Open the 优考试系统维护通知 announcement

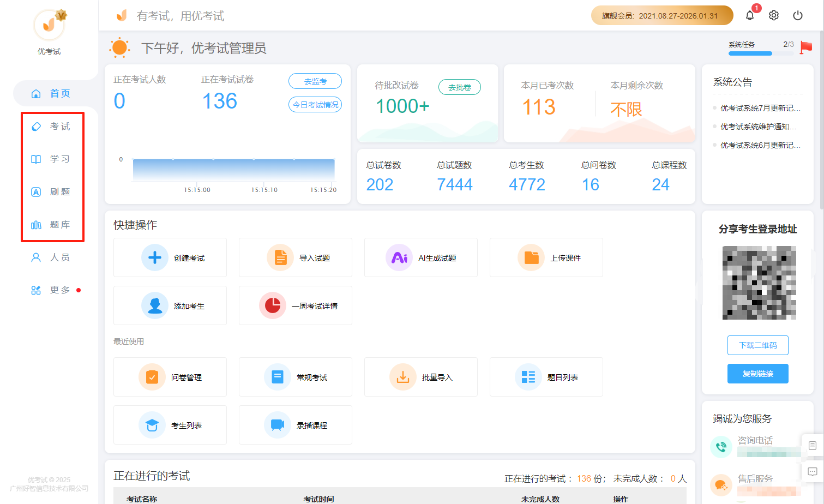(x=758, y=127)
